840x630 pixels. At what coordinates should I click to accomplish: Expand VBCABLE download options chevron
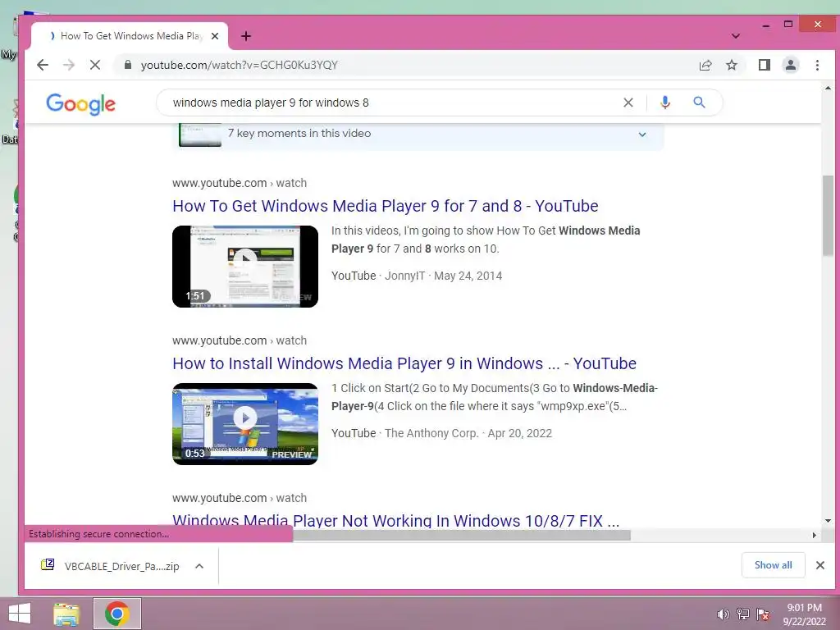tap(199, 566)
